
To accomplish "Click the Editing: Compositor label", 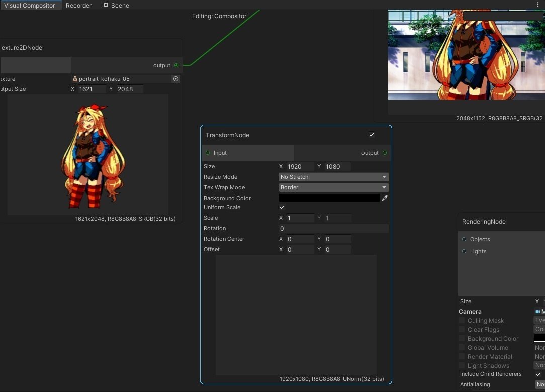I will (x=219, y=16).
